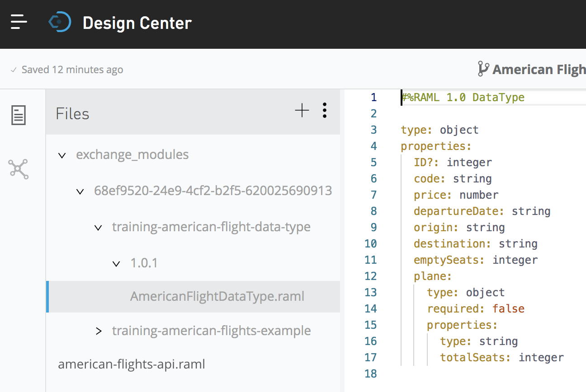Select the exchange_modules folder name
Screen dimensions: 586x392
[132, 154]
